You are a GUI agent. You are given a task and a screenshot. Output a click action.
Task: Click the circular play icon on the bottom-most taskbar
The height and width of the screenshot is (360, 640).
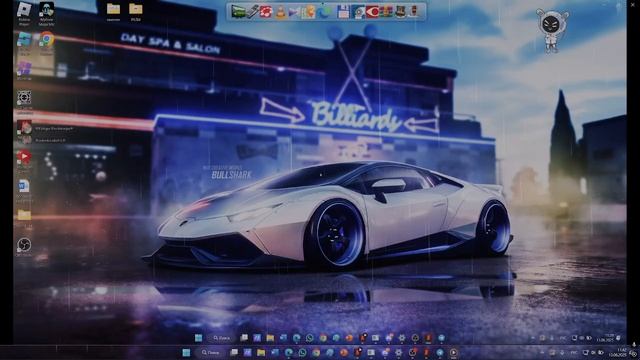point(453,352)
